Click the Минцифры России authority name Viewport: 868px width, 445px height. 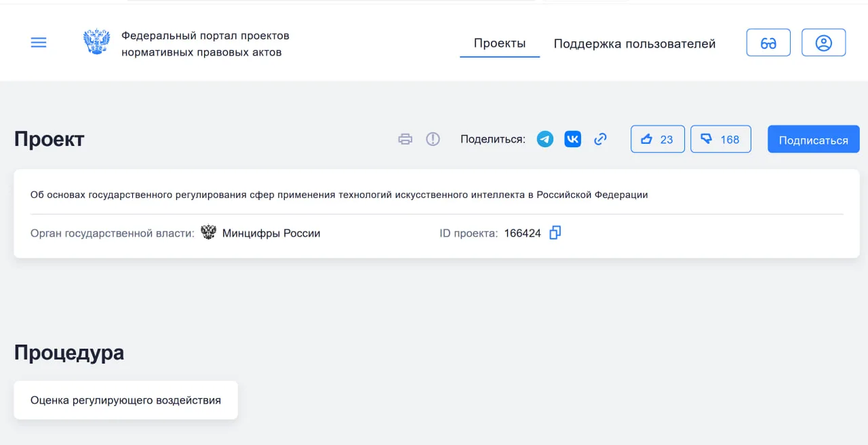click(x=271, y=233)
